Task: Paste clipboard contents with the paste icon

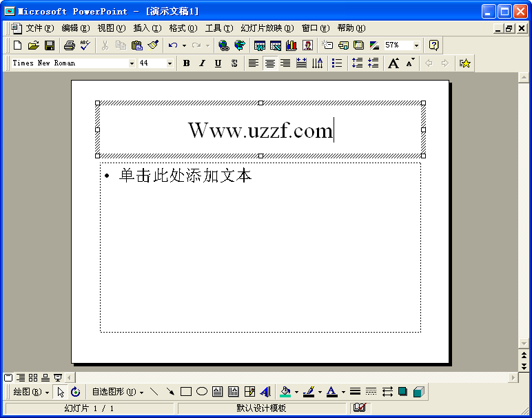Action: (137, 45)
